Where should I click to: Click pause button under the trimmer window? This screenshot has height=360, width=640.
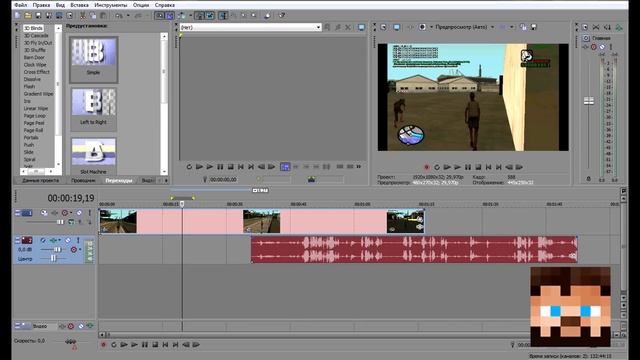(x=220, y=167)
